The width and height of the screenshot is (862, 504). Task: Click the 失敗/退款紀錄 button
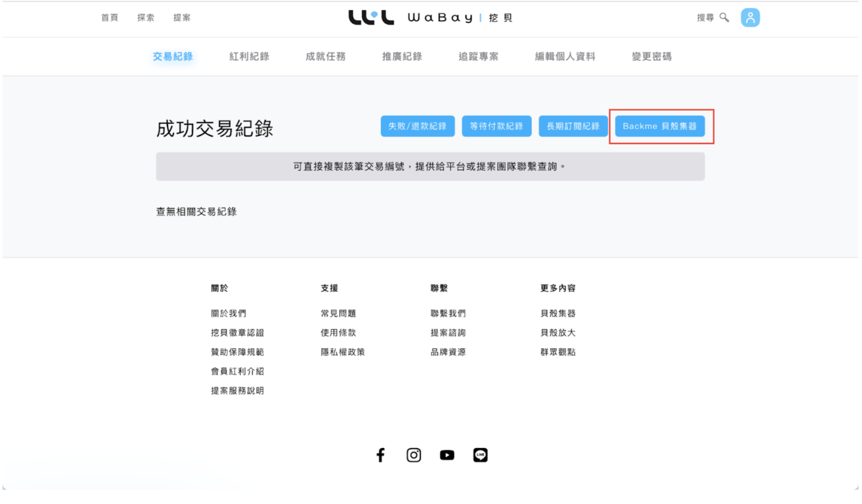(x=417, y=126)
